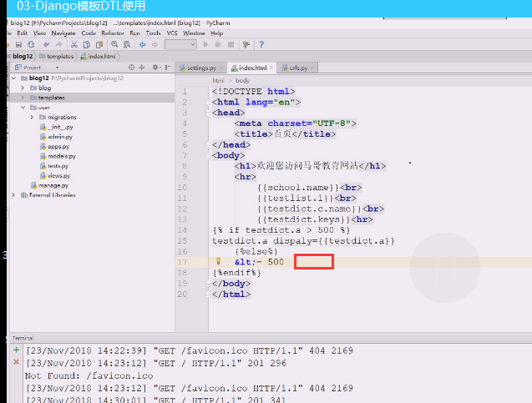Select tests.py in the project tree
Screen dimensions: 532x403
pos(54,166)
